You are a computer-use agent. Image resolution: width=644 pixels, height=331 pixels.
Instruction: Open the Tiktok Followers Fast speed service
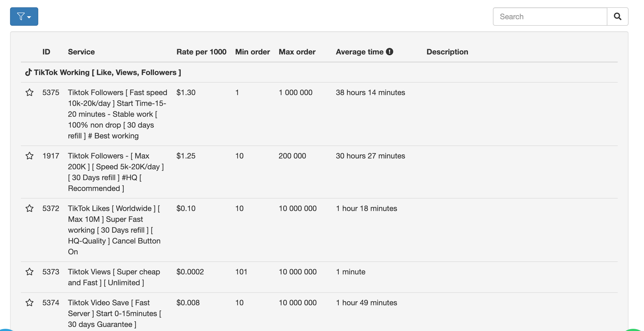117,114
